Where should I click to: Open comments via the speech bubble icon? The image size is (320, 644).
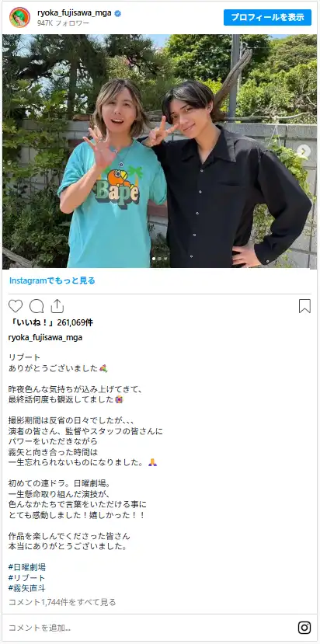tap(37, 306)
